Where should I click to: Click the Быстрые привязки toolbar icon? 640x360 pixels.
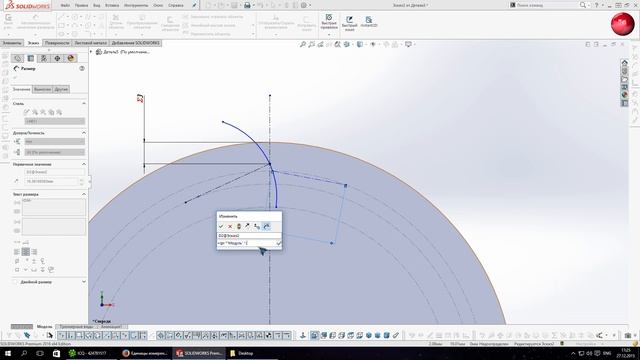(329, 22)
